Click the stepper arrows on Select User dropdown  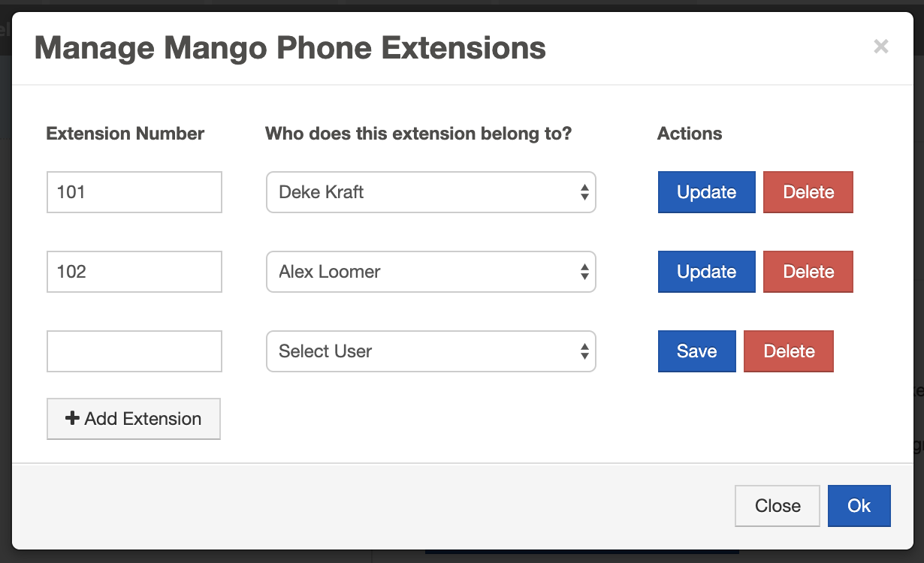584,351
